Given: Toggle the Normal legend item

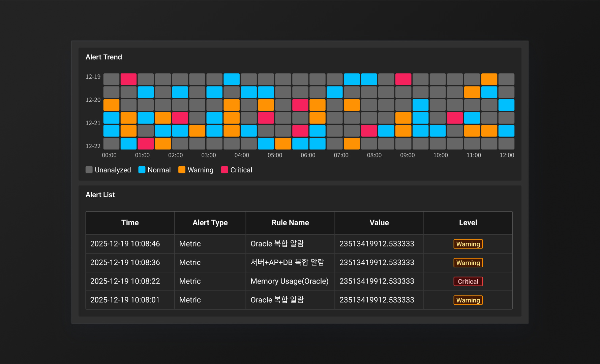Looking at the screenshot, I should click(155, 170).
